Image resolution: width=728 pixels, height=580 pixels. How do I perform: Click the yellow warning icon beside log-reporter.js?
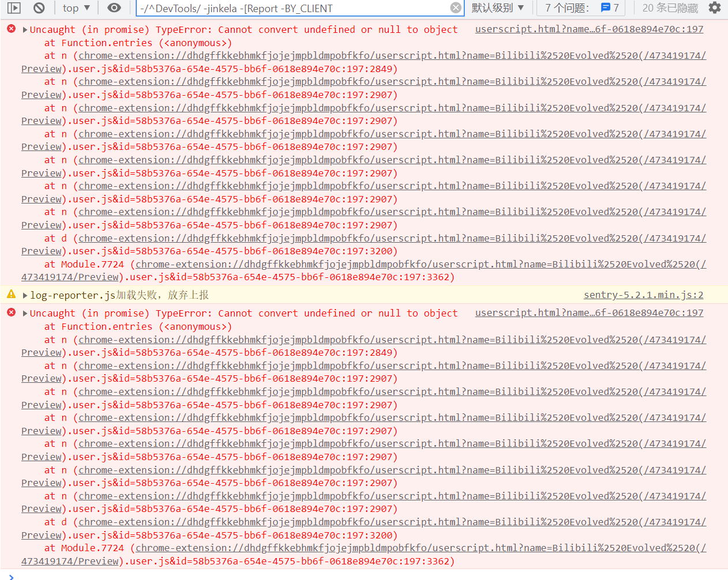tap(11, 295)
